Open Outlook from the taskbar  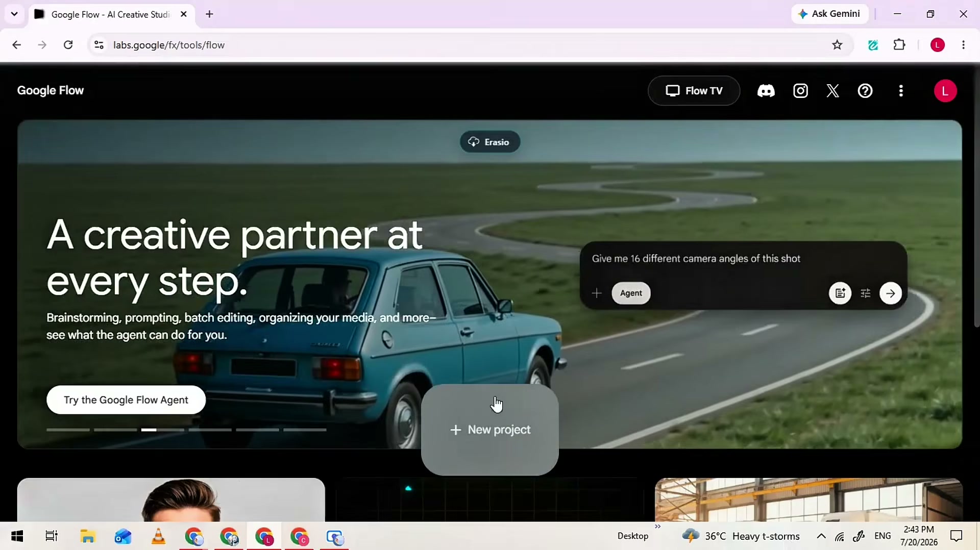(x=123, y=536)
